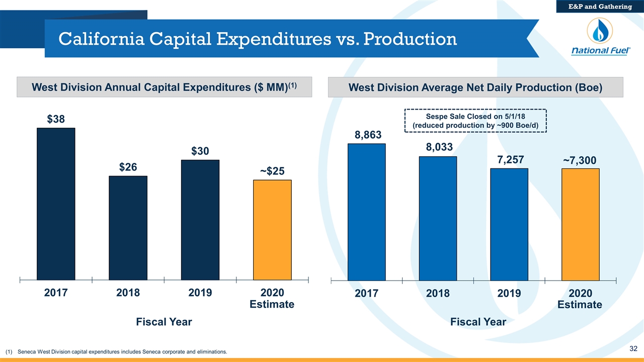Click the $30 data label
The height and width of the screenshot is (362, 644).
coord(200,151)
